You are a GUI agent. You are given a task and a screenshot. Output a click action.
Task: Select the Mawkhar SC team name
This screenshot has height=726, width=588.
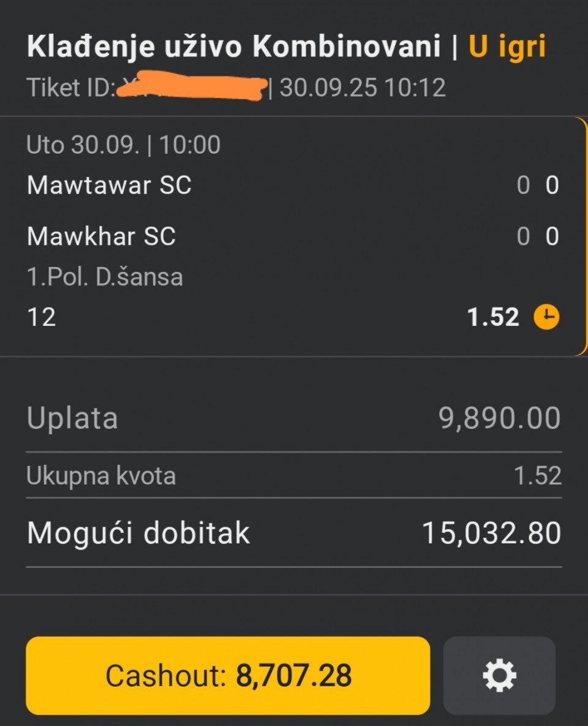click(102, 236)
